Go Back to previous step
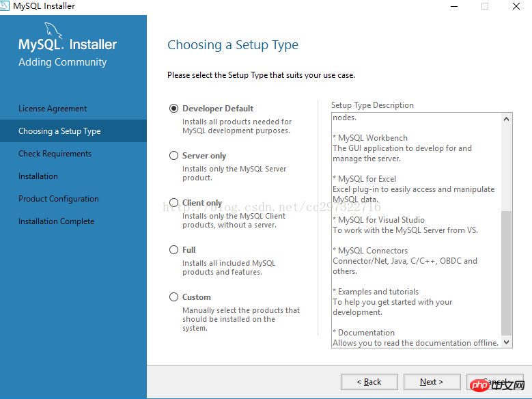 click(369, 382)
